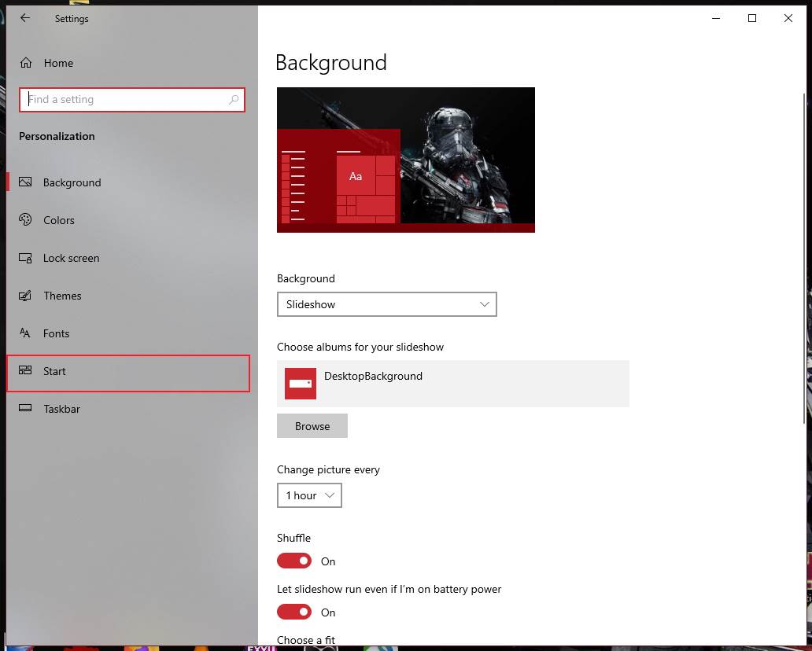Toggle Shuffle off

(293, 561)
